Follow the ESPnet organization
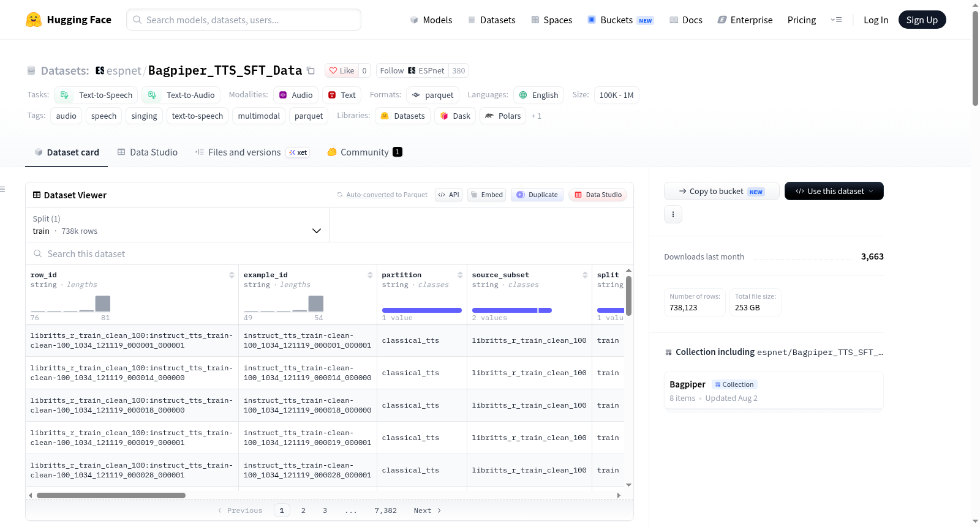980x527 pixels. click(412, 70)
